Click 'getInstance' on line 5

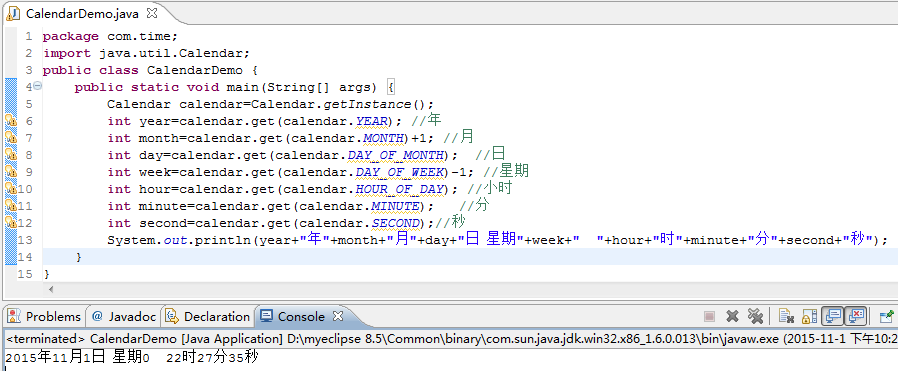pos(367,104)
